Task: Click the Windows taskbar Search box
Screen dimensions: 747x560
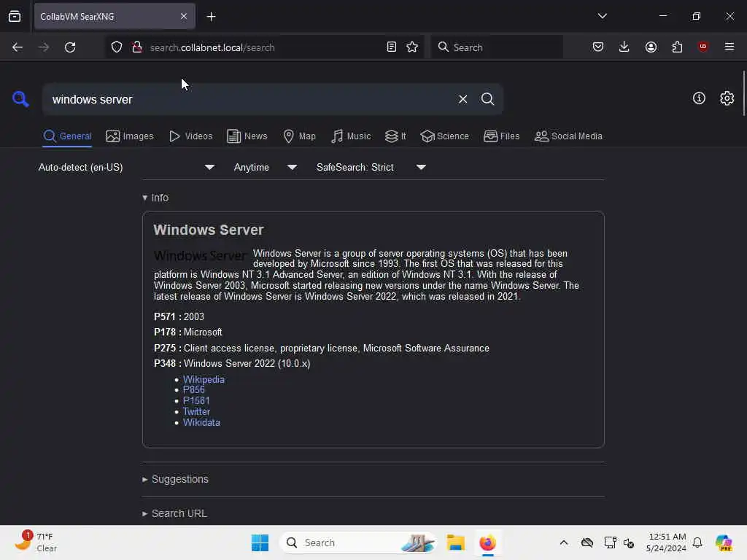Action: (x=357, y=542)
